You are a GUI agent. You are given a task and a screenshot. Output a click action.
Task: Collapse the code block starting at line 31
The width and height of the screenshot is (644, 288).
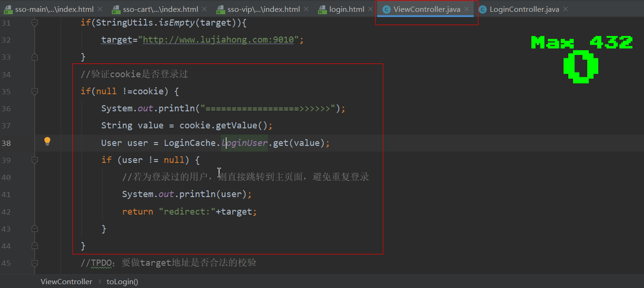pos(35,23)
